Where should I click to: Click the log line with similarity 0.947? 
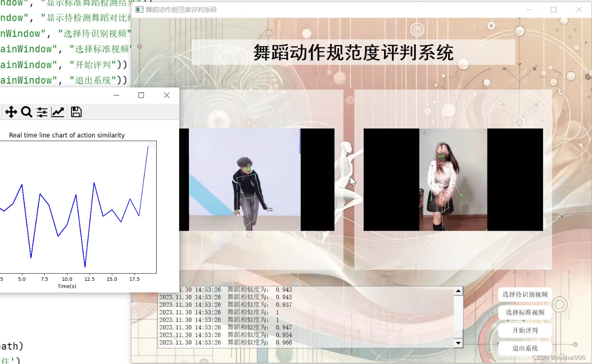pos(226,327)
